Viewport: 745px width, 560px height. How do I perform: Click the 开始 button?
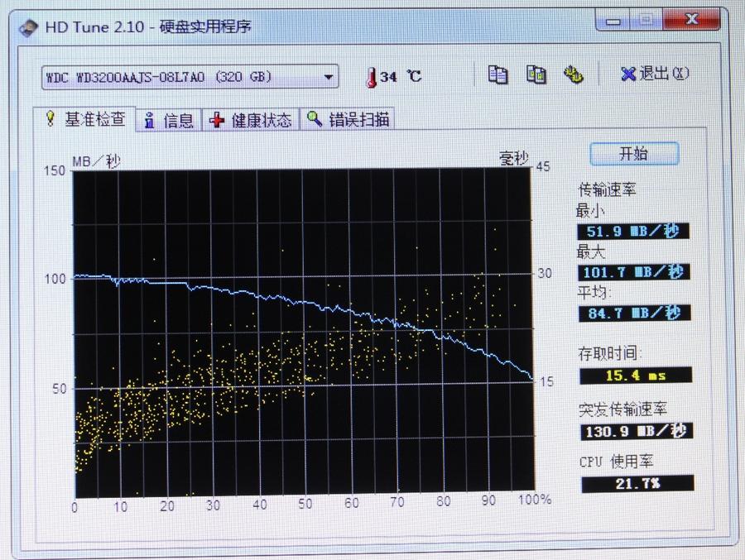634,153
